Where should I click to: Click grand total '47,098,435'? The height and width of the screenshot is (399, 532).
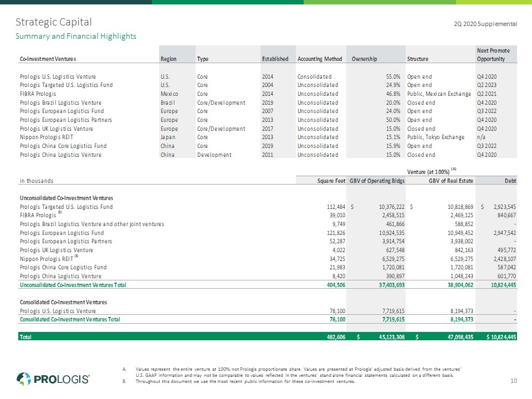pos(461,337)
